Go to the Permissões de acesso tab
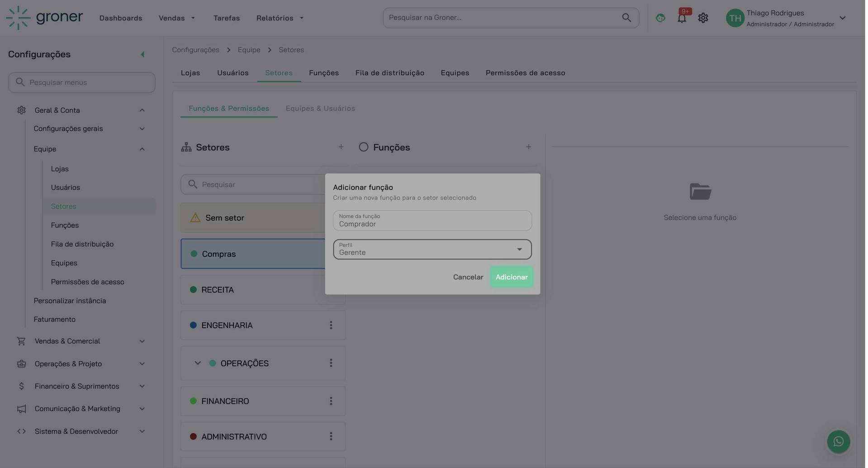This screenshot has height=468, width=868. click(525, 73)
